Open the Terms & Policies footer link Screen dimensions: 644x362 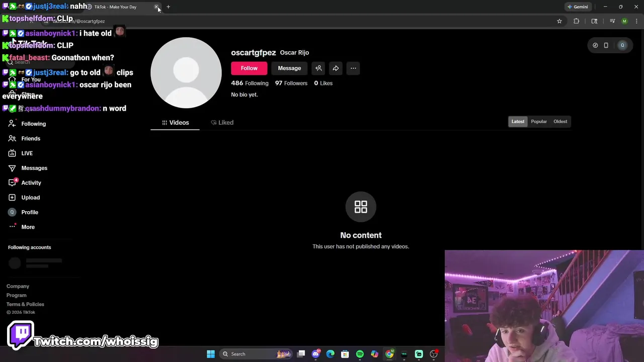click(x=25, y=304)
